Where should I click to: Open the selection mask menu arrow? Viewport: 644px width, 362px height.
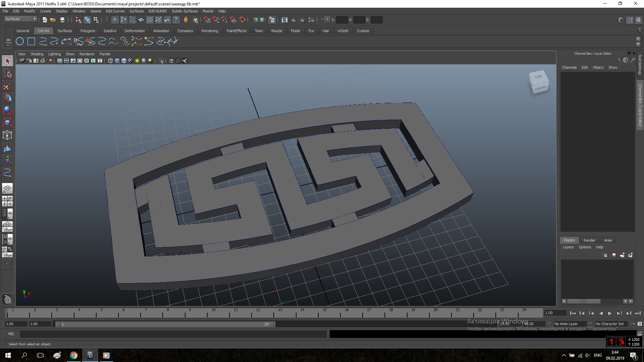click(107, 20)
